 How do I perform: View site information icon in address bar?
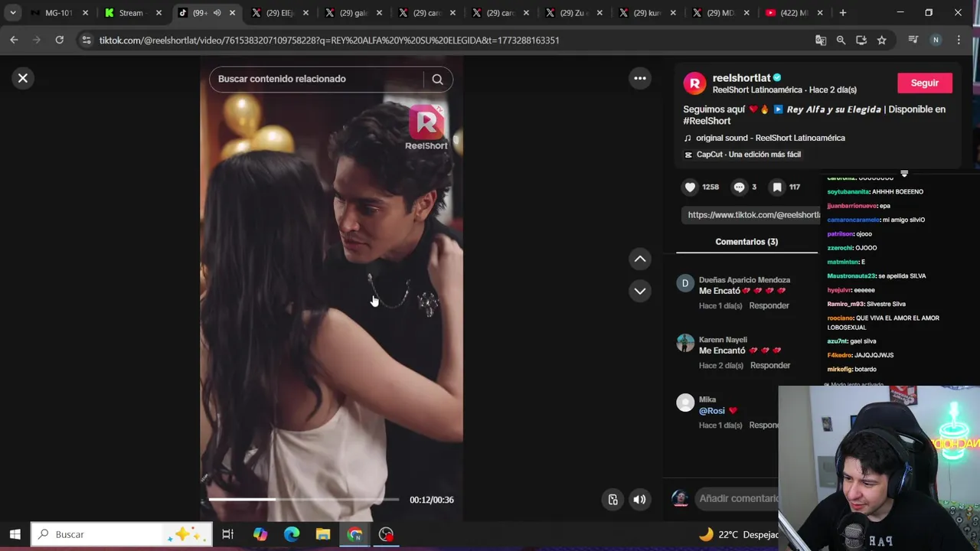(x=87, y=40)
